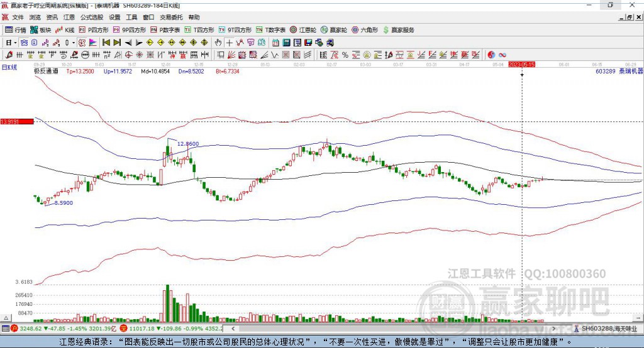Click the 2023-05-15 red date marker

tap(521, 65)
